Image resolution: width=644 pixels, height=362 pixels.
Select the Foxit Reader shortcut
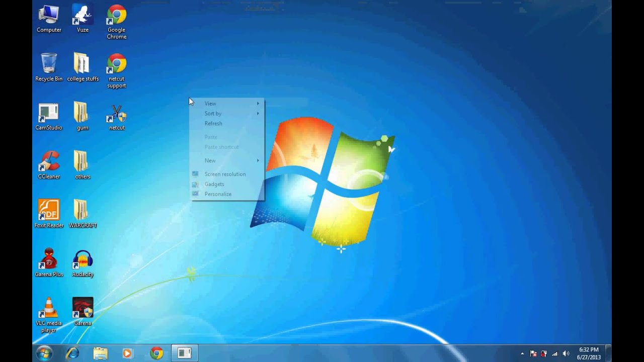pyautogui.click(x=49, y=214)
